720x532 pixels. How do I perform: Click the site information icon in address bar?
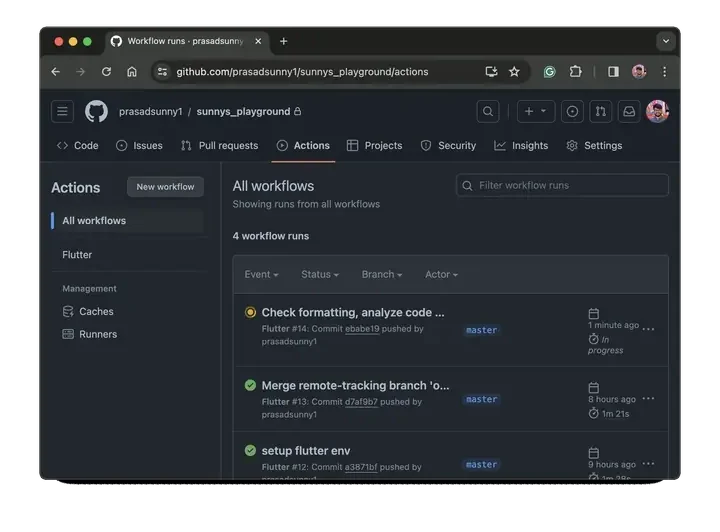(162, 72)
